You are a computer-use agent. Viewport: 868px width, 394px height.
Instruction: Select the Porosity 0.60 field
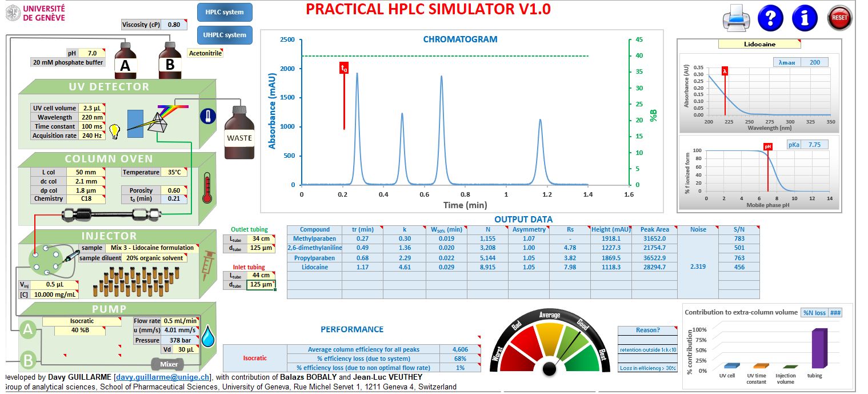pyautogui.click(x=174, y=190)
